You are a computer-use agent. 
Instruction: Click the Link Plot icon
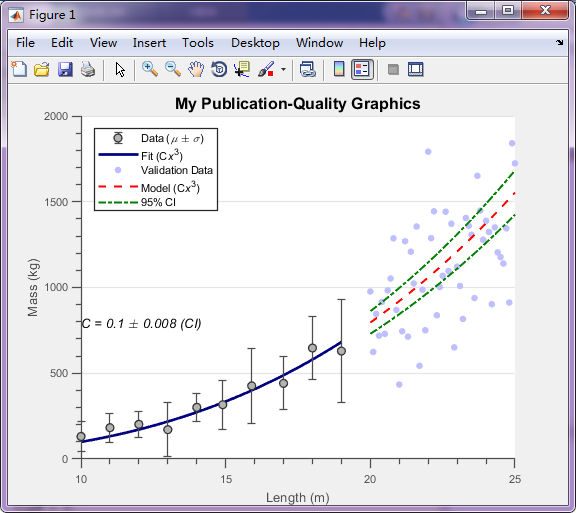308,69
